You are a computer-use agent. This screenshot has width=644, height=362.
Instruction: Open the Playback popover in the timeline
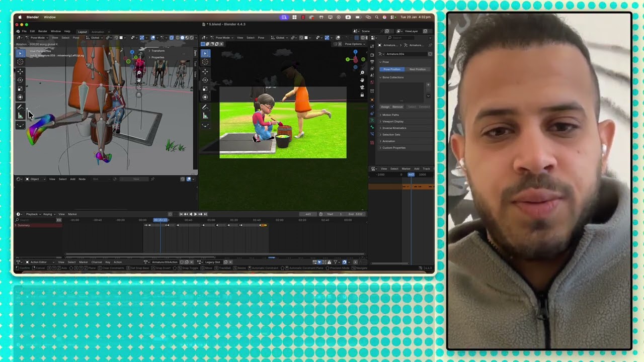[33, 214]
